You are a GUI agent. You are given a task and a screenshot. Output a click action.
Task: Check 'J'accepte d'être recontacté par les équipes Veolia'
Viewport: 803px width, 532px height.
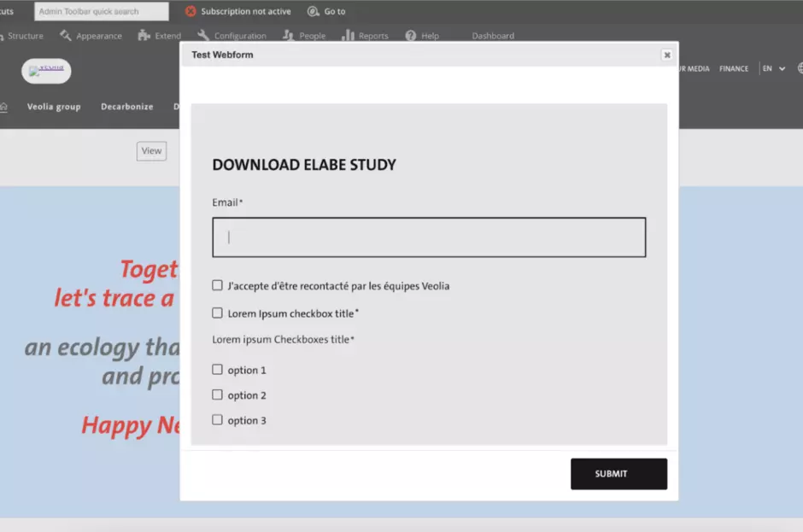click(x=217, y=285)
